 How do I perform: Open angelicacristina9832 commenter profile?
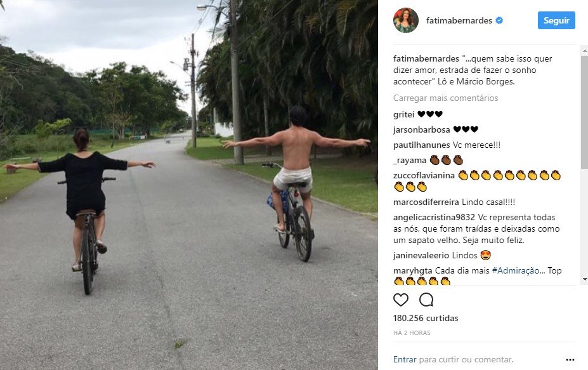[x=434, y=218]
